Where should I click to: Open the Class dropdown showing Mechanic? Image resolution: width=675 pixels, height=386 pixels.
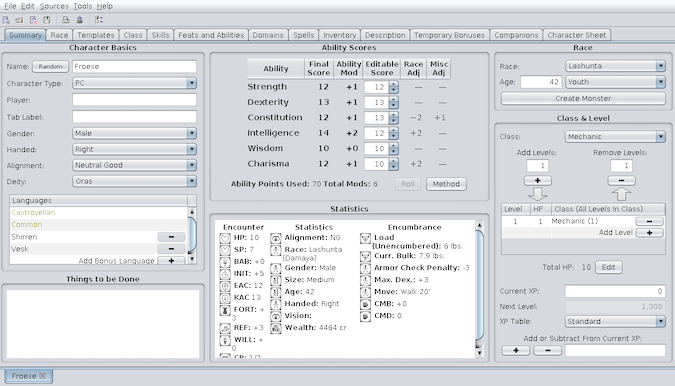pos(615,137)
